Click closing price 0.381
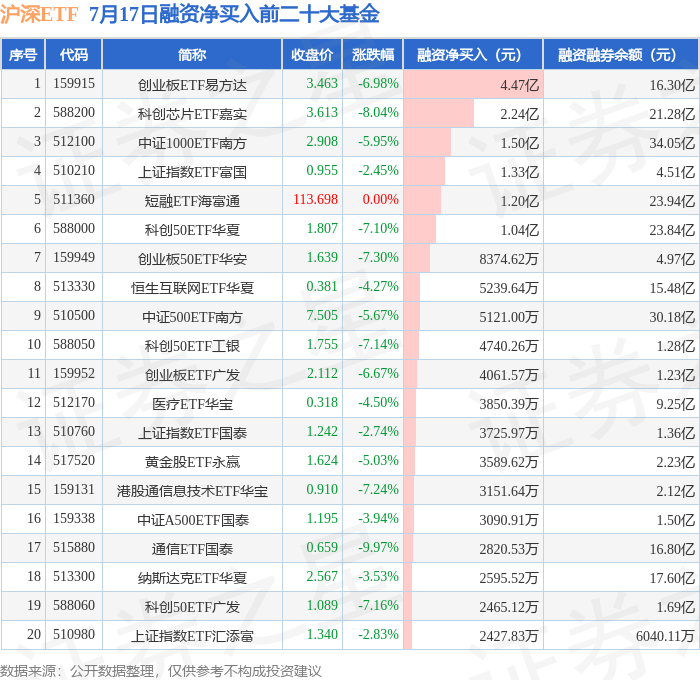 (x=322, y=287)
